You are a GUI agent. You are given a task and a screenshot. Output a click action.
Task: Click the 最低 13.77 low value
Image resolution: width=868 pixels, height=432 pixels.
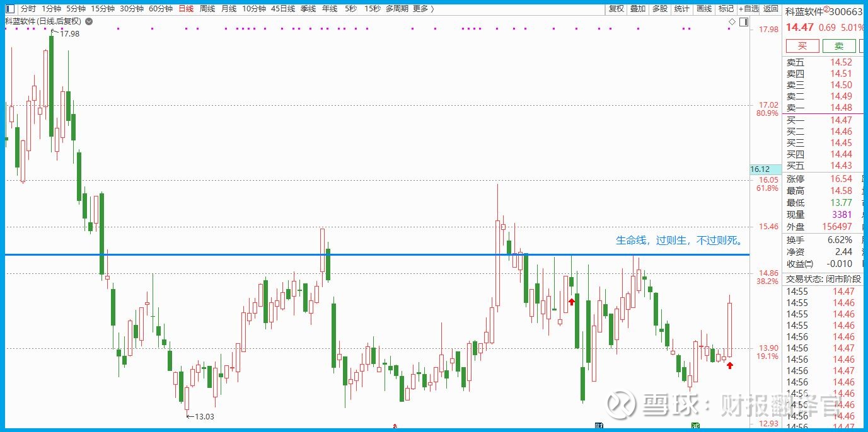(x=842, y=203)
